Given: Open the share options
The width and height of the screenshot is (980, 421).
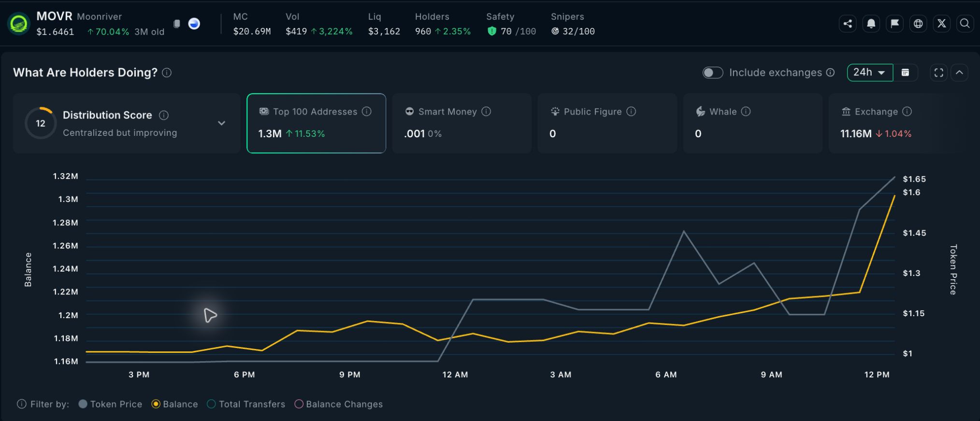Looking at the screenshot, I should pos(848,24).
